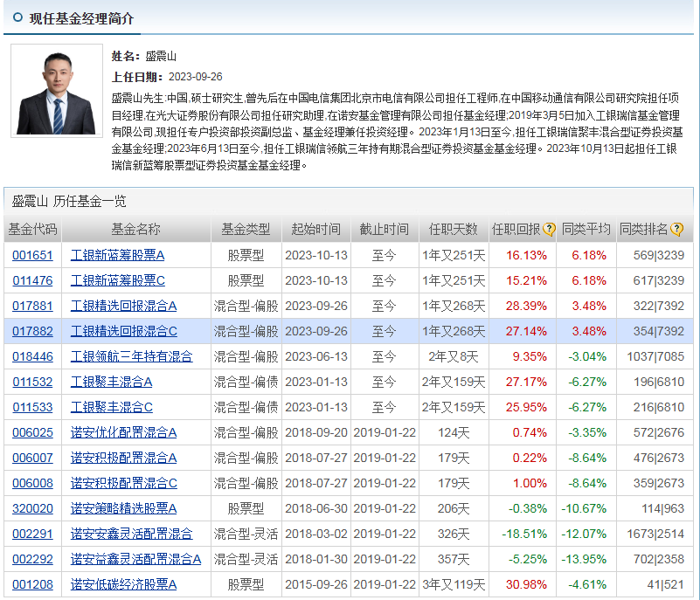Open fund 诺安积极配置混合C
The image size is (700, 600).
(124, 483)
